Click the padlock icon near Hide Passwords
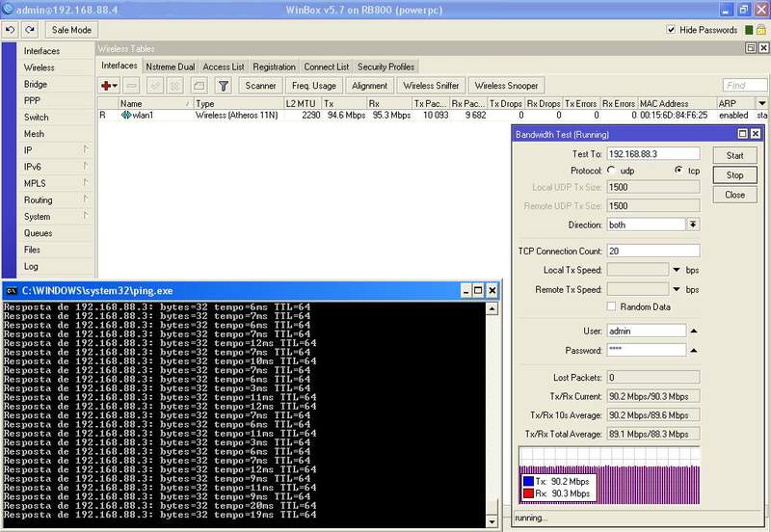Screen dimensions: 771x532 coord(760,30)
